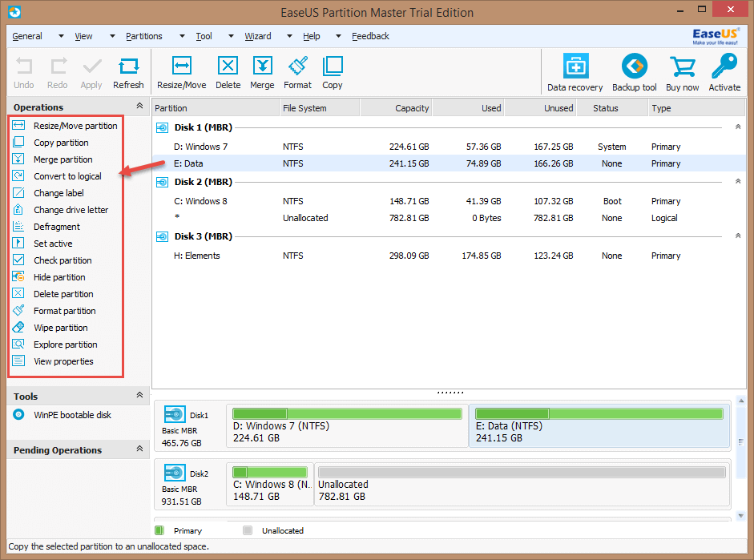
Task: Open Explore partition operation
Action: tap(54, 344)
